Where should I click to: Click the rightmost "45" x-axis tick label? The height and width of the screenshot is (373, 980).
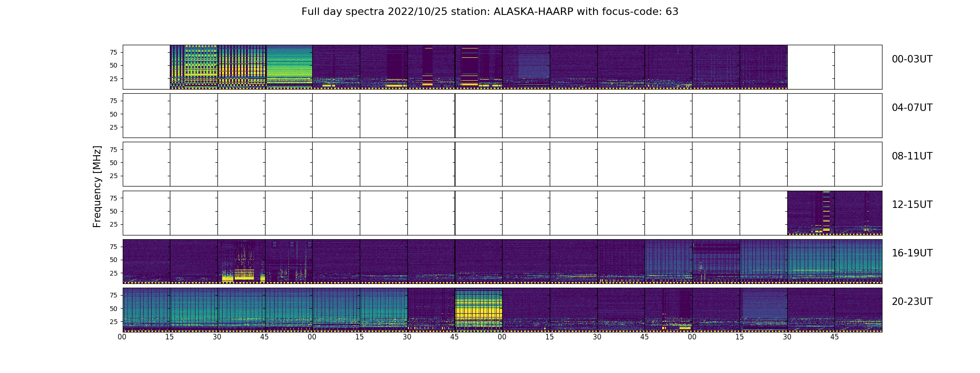click(834, 337)
